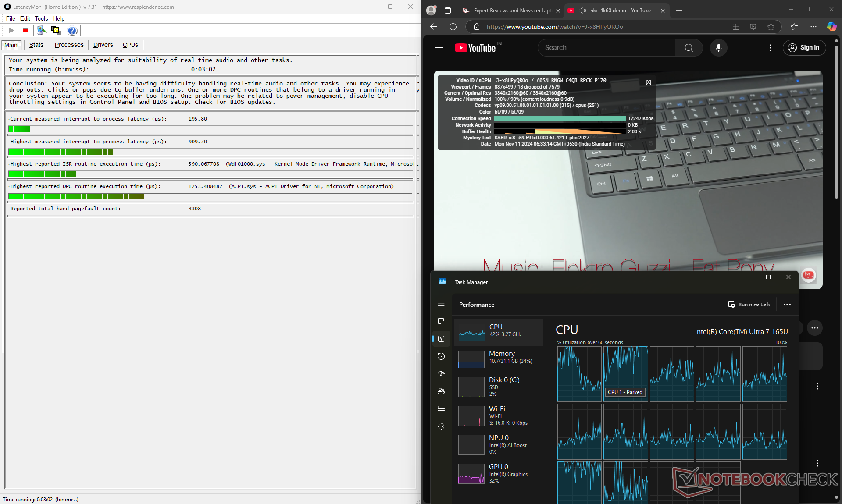Search with voice using microphone icon
Screen dimensions: 842x504
(x=718, y=48)
